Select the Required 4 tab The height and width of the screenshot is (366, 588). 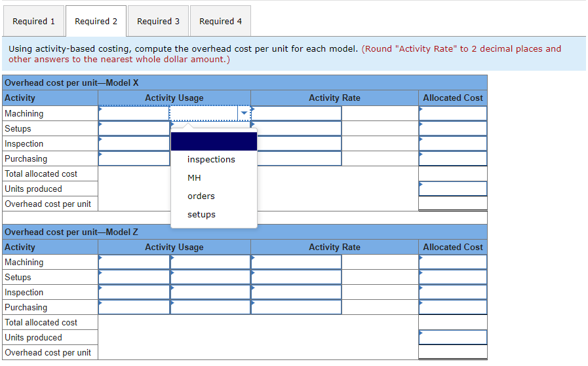pyautogui.click(x=220, y=21)
